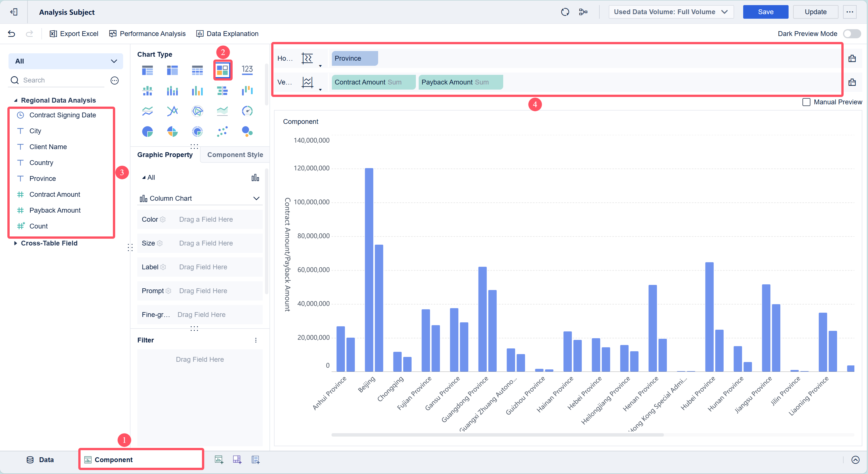868x474 pixels.
Task: Select the pie chart type
Action: click(147, 131)
